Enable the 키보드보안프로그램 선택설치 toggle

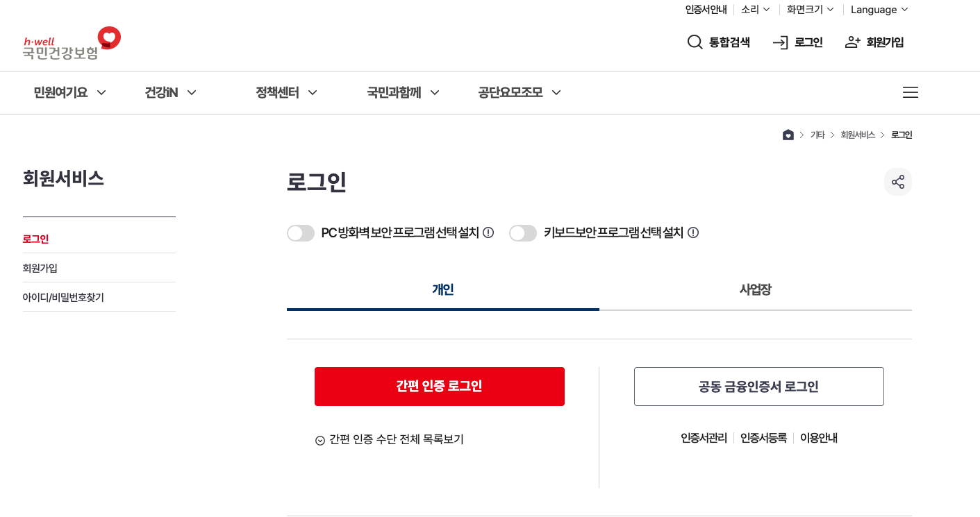click(523, 232)
